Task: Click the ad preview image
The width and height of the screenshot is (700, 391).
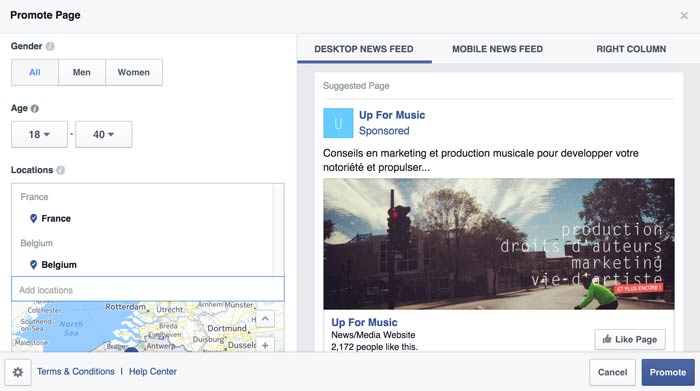Action: click(x=499, y=244)
